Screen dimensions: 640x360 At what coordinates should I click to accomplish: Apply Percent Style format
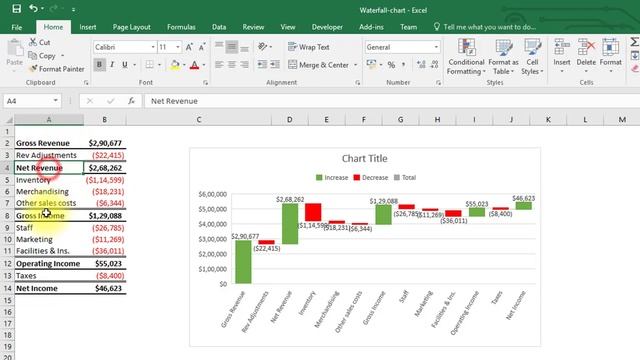point(391,64)
